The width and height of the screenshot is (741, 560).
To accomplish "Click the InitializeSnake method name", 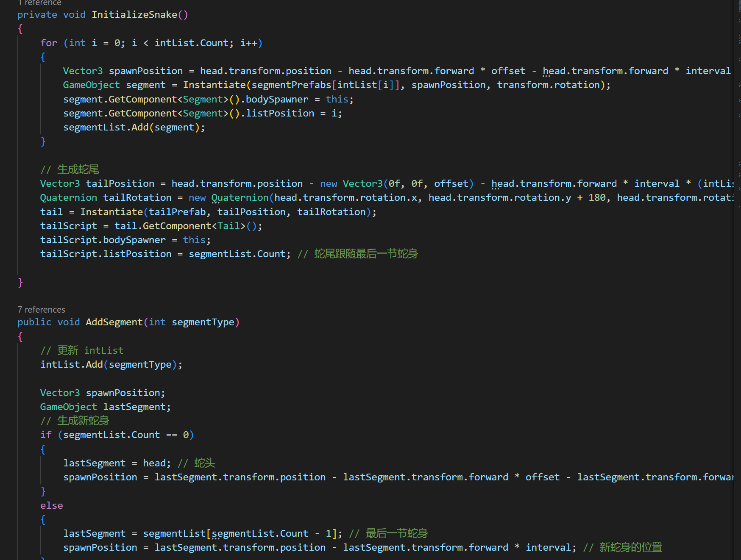I will click(134, 14).
